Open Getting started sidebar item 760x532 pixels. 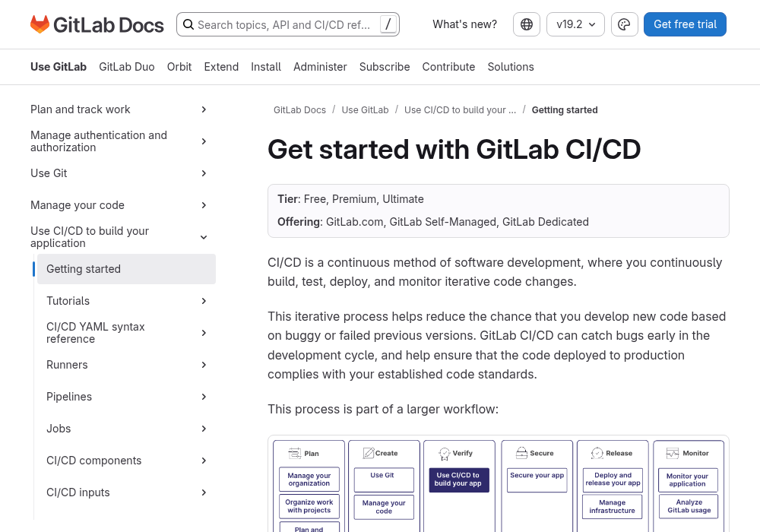(126, 269)
